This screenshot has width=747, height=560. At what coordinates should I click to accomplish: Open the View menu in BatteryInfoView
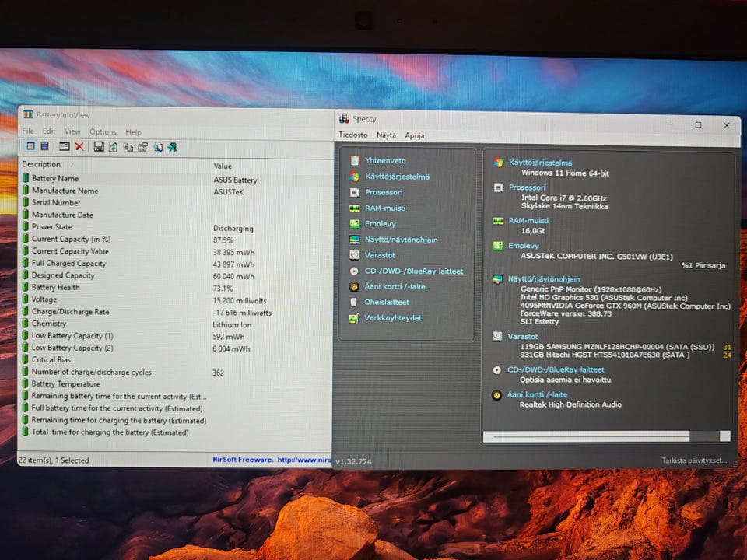click(x=72, y=132)
